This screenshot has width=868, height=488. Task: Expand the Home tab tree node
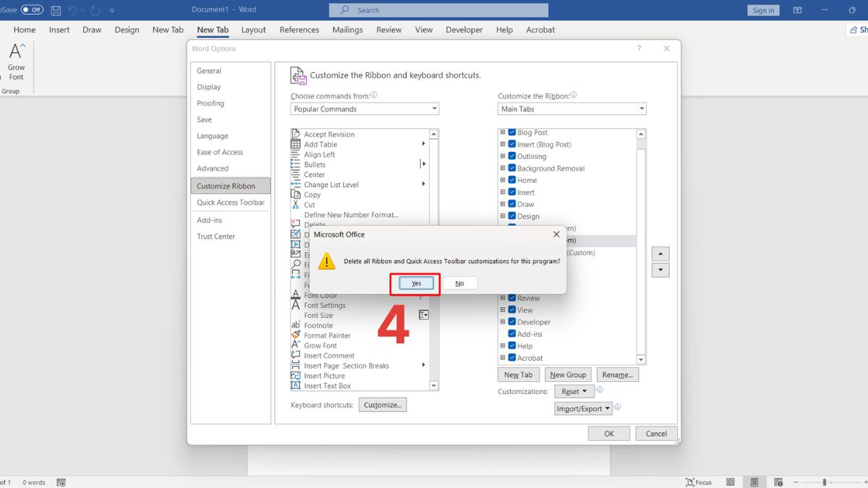[503, 180]
